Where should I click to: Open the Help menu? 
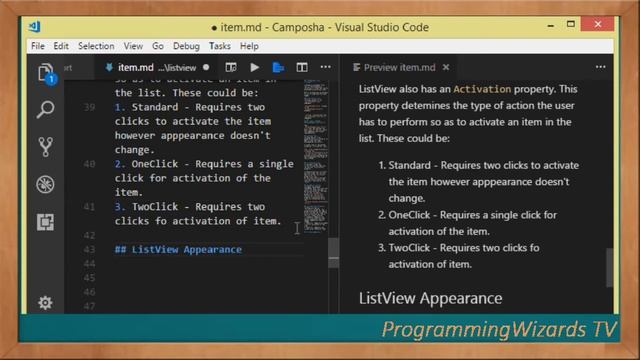(249, 46)
